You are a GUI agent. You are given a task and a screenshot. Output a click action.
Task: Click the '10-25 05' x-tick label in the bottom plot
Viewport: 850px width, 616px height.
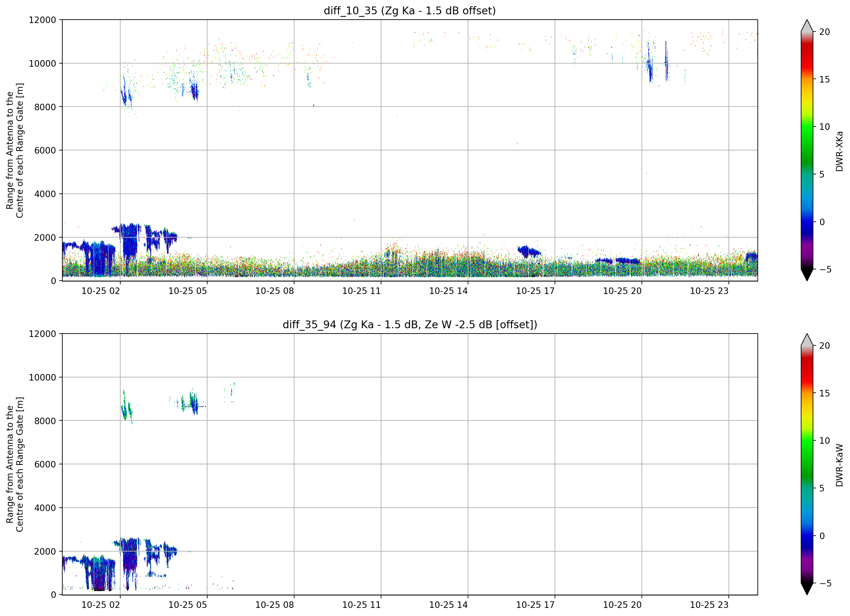[188, 605]
